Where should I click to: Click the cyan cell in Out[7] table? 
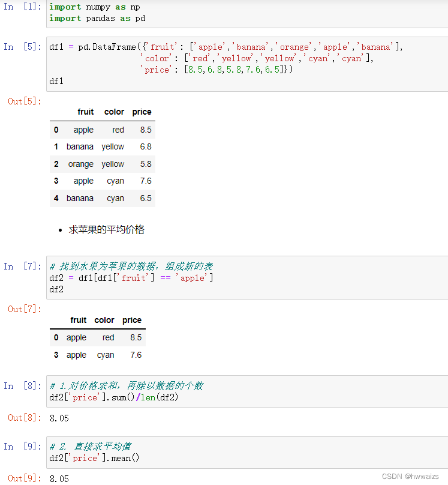point(106,355)
